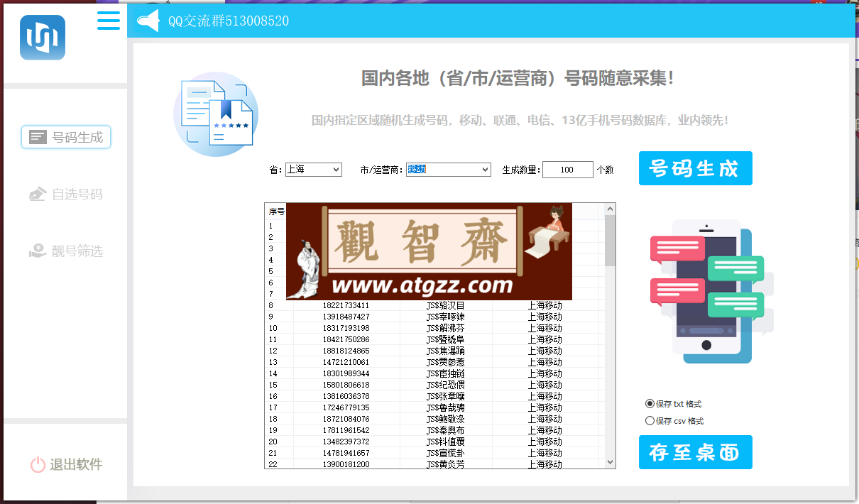Select phone number 14781941657

click(x=346, y=453)
